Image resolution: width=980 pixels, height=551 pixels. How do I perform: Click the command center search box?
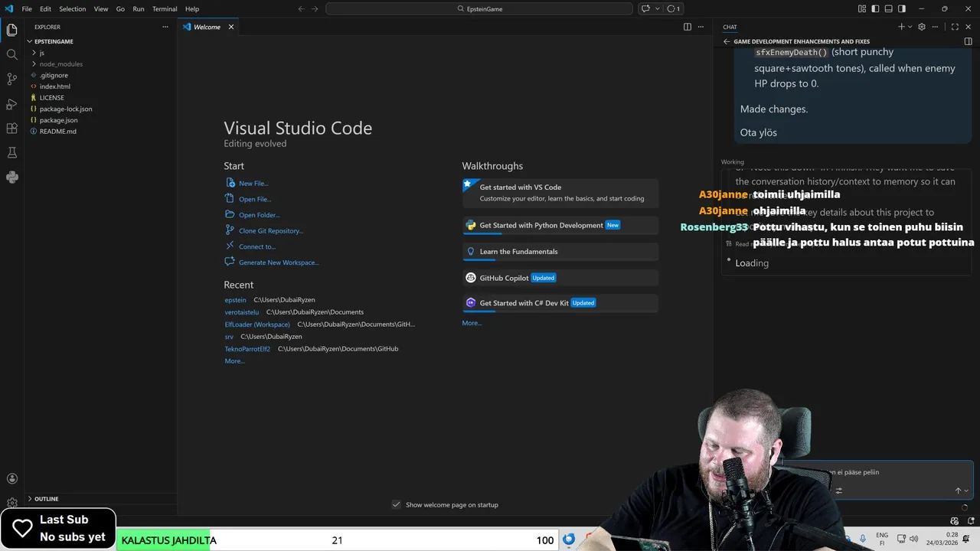click(x=479, y=8)
